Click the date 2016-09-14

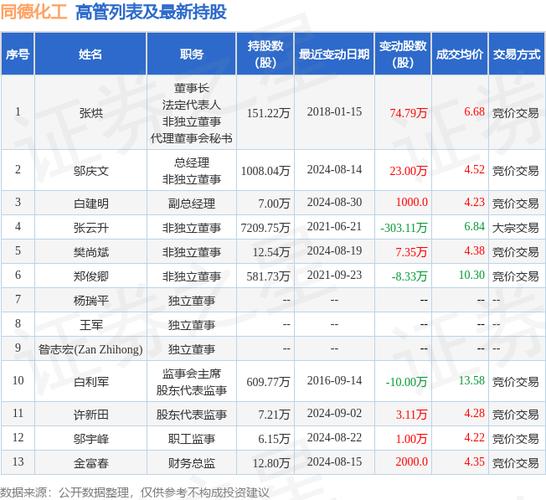(334, 381)
